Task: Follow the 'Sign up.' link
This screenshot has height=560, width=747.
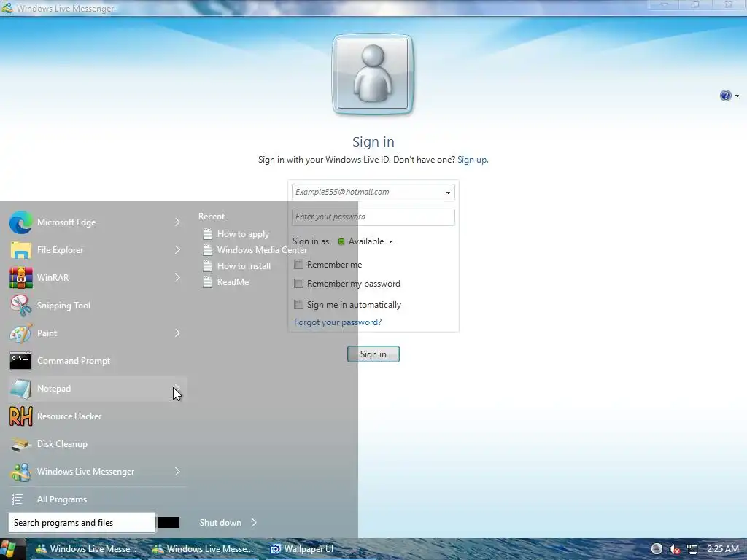Action: click(x=473, y=160)
